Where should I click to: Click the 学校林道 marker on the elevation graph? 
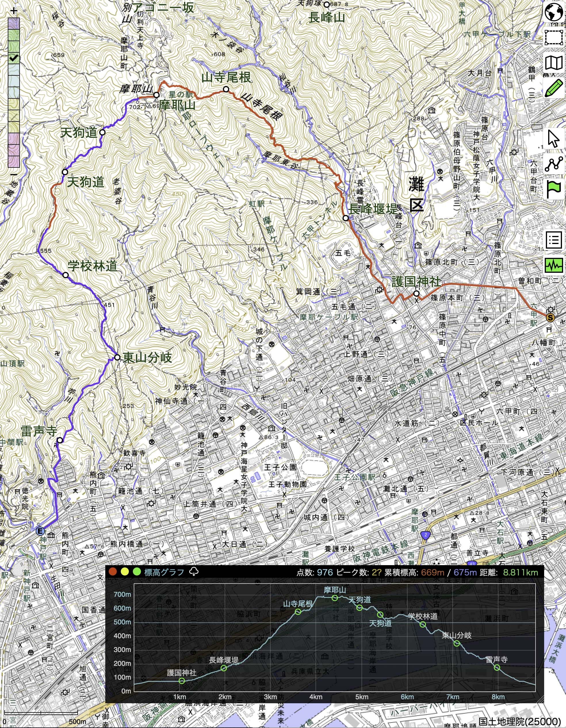pyautogui.click(x=423, y=625)
